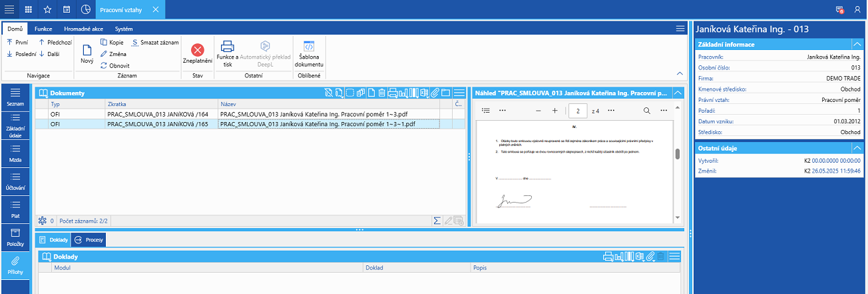
Task: Open the Přílohy sidebar section
Action: pyautogui.click(x=15, y=265)
